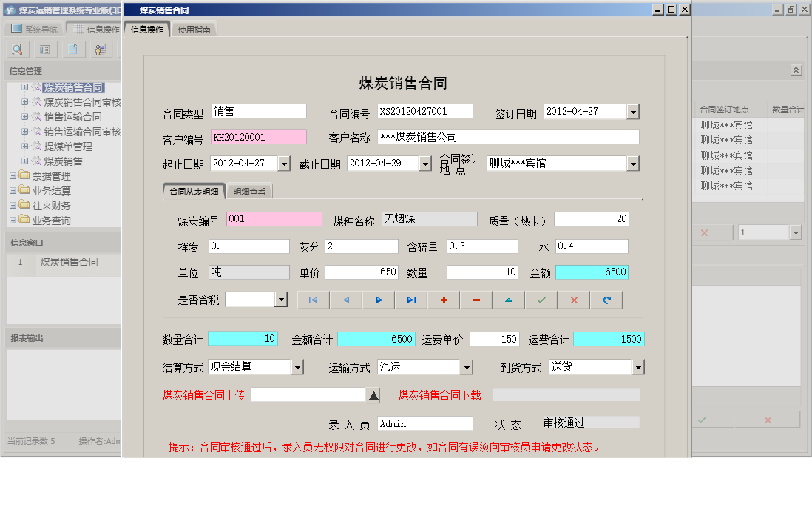Click the document icon on the top toolbar
Viewport: 812px width, 518px height.
coord(72,49)
